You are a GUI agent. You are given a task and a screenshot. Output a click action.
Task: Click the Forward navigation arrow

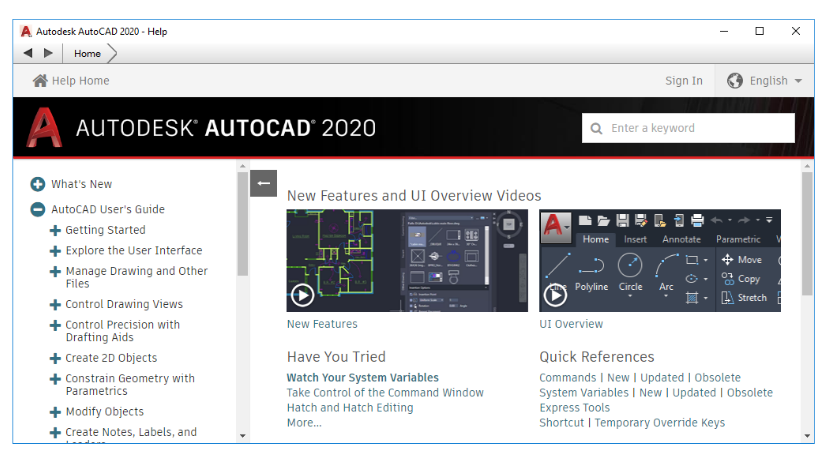point(48,53)
